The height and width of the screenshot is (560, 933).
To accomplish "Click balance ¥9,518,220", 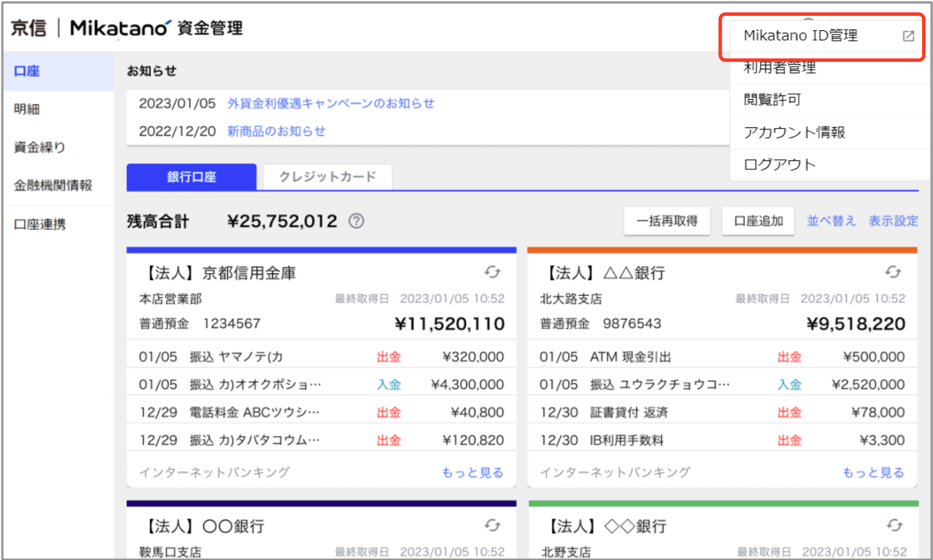I will (x=856, y=323).
